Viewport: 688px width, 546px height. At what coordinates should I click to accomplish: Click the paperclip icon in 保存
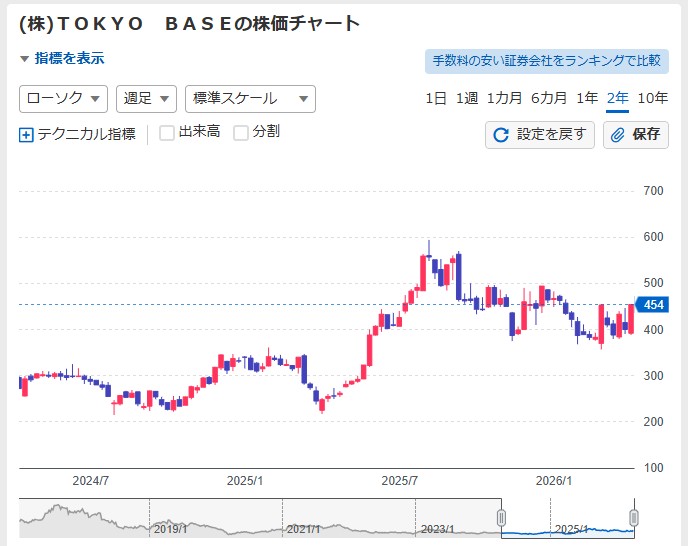click(618, 134)
